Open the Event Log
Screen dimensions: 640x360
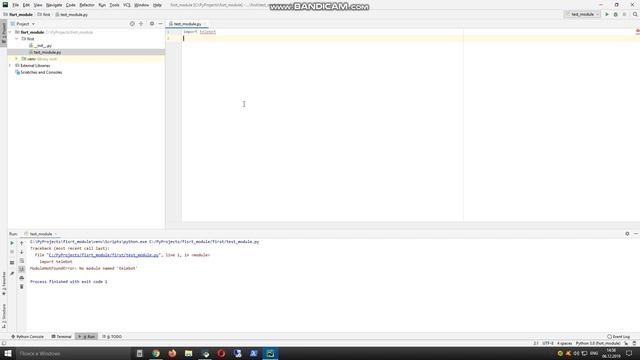click(x=619, y=337)
